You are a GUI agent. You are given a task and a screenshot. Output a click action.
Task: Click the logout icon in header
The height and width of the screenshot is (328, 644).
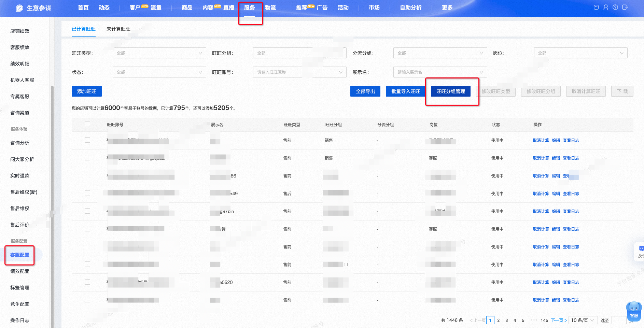(x=625, y=7)
